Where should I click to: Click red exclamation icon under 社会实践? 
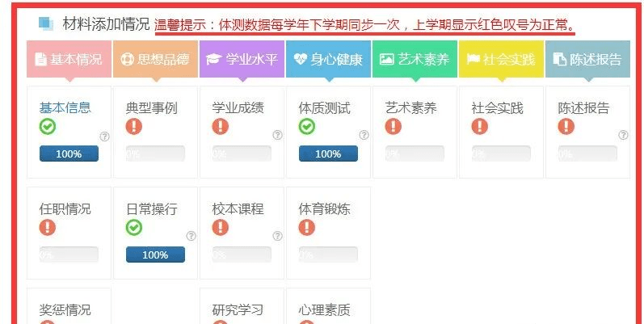click(480, 127)
